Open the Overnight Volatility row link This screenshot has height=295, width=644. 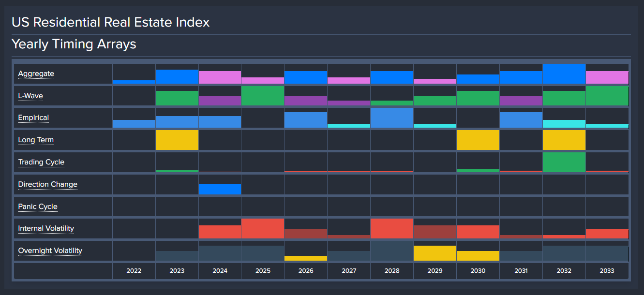50,251
